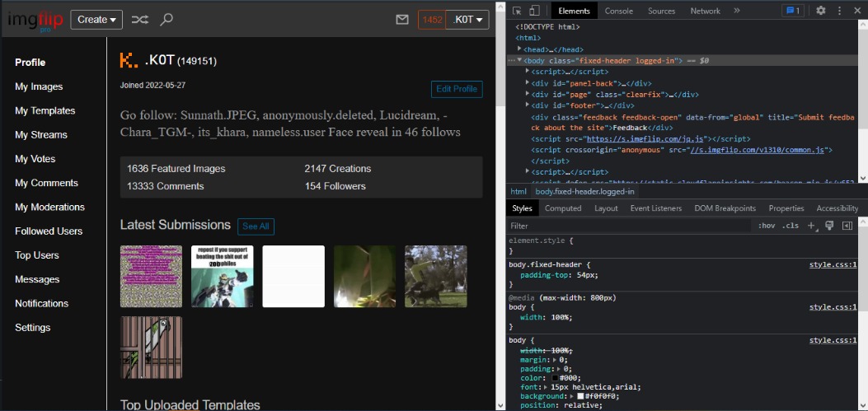Open the search magnifier icon
The image size is (868, 411).
[166, 20]
